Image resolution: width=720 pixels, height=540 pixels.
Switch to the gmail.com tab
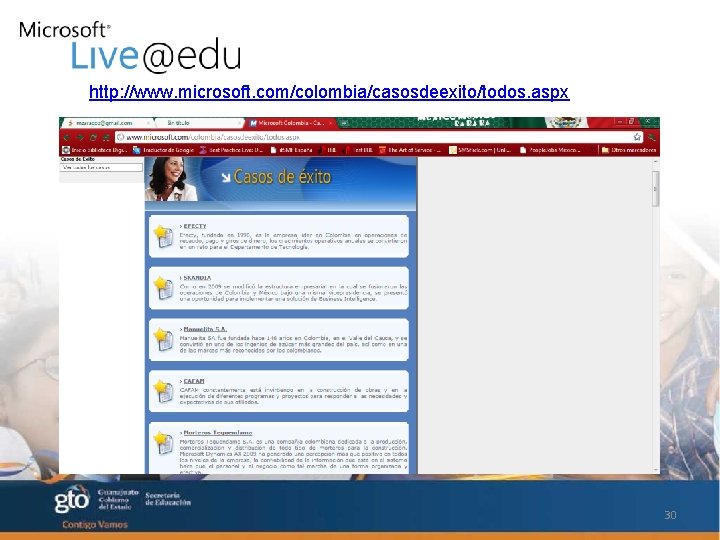[x=106, y=123]
